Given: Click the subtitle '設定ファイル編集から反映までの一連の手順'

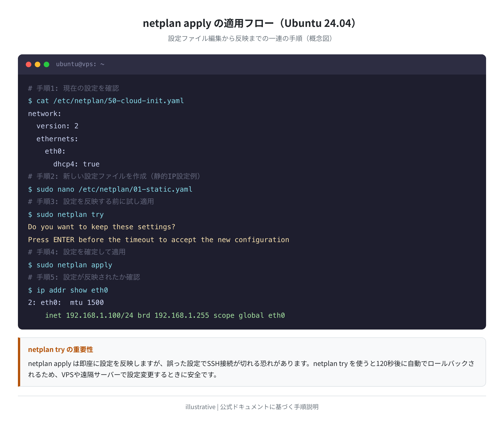Looking at the screenshot, I should pos(235,38).
